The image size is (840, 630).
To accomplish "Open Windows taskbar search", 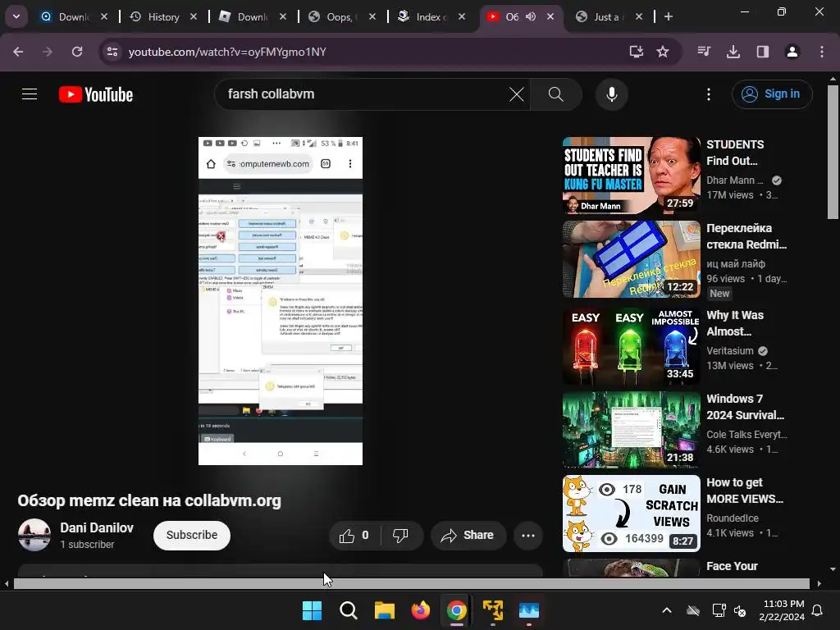I will click(348, 610).
